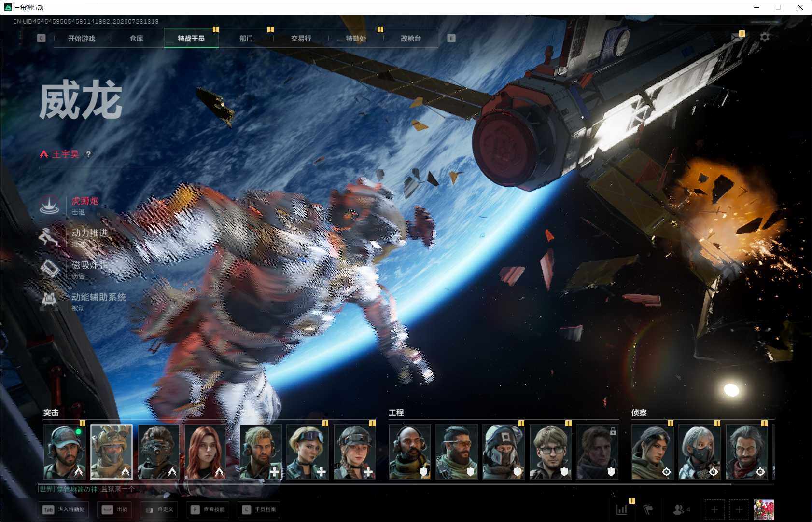Open the statistics bar chart icon
Image resolution: width=812 pixels, height=522 pixels.
pyautogui.click(x=622, y=509)
